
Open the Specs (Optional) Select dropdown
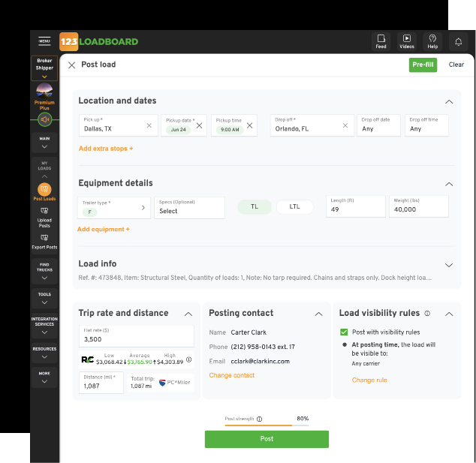click(189, 208)
